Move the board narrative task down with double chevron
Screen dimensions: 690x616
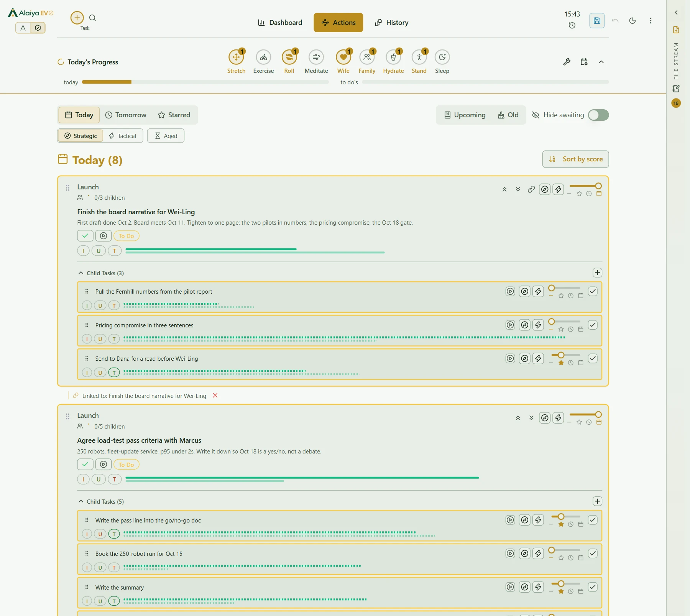(x=518, y=189)
